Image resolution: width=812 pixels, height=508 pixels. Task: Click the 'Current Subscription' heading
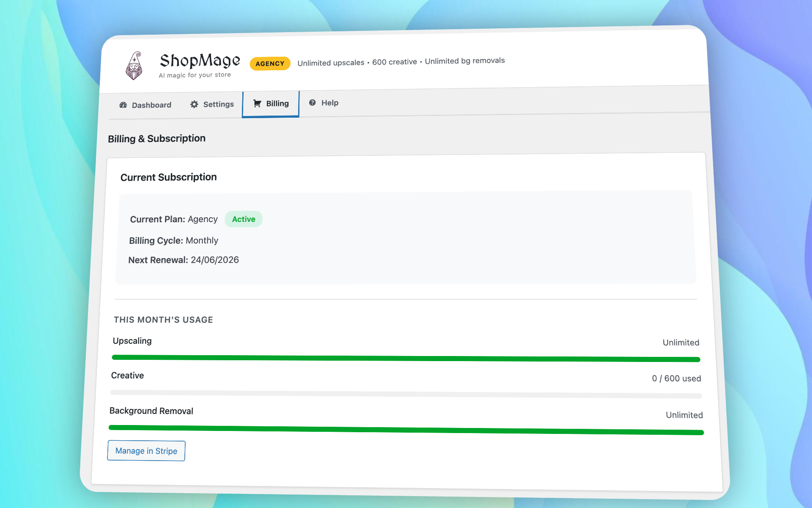pyautogui.click(x=168, y=177)
